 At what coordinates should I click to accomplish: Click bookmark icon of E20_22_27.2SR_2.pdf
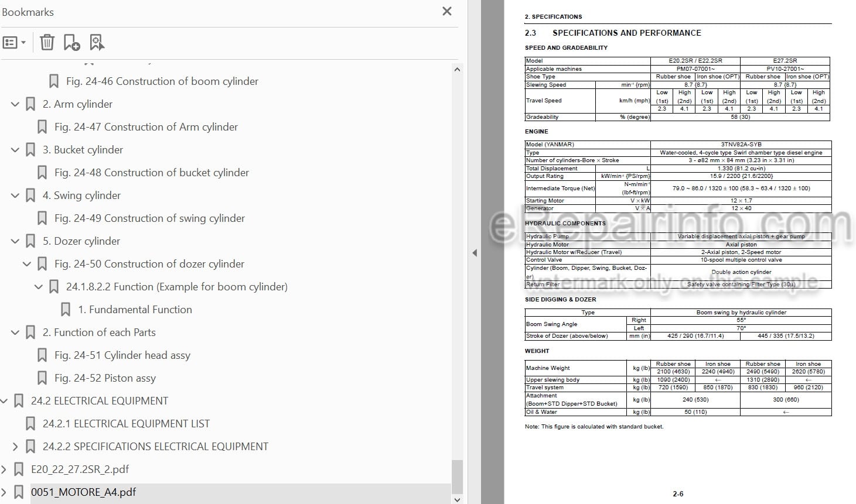(x=19, y=469)
